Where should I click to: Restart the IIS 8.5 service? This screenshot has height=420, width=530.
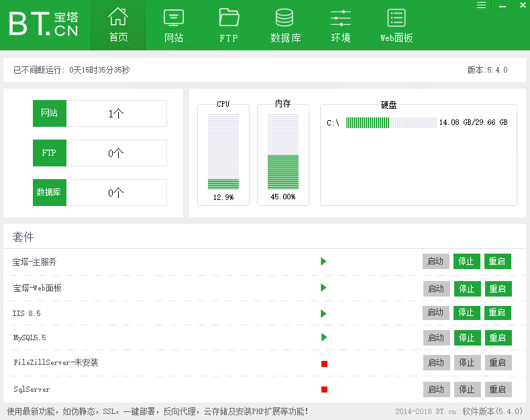(x=498, y=313)
